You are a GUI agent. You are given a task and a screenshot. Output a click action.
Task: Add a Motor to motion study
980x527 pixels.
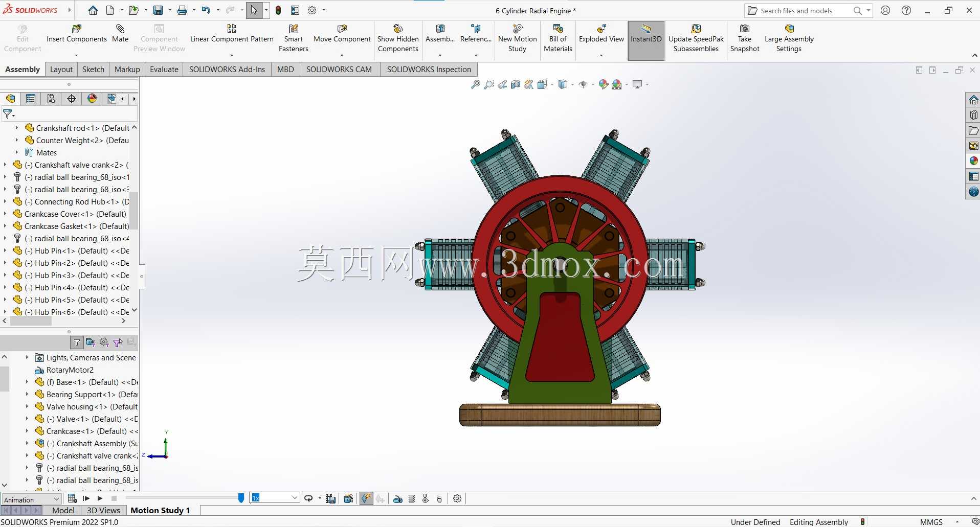tap(398, 499)
